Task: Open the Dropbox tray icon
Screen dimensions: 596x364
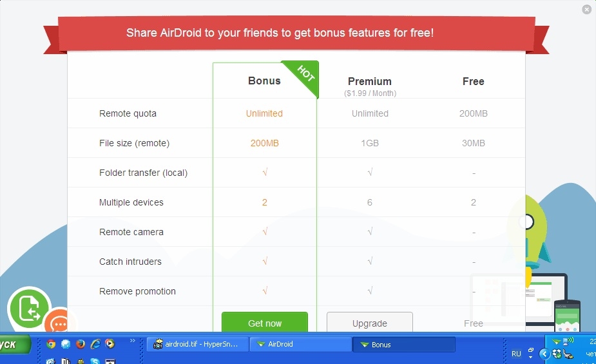Action: [557, 354]
